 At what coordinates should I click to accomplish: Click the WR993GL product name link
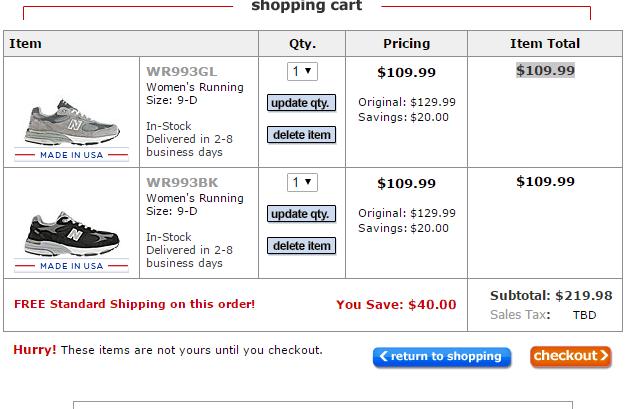[182, 72]
